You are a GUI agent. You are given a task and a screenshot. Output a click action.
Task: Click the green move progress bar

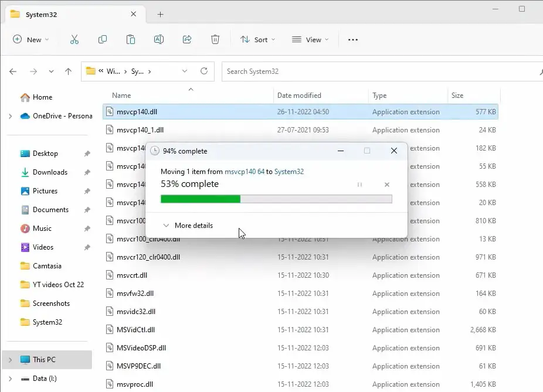[276, 199]
